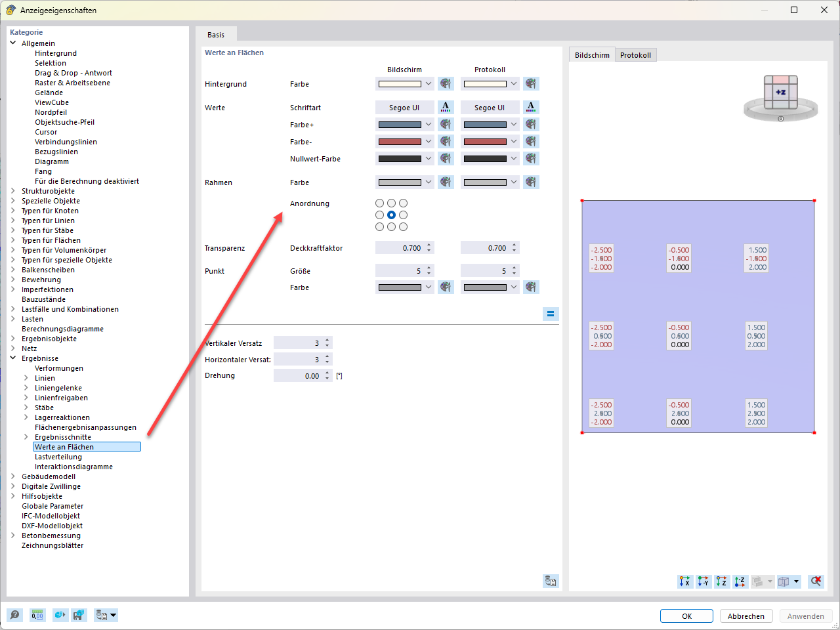Switch to the Protokoll preview tab
The image size is (840, 630).
(635, 55)
